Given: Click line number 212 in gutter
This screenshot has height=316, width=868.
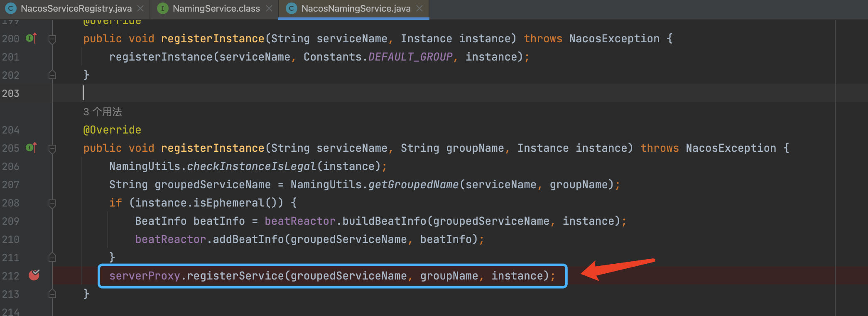Looking at the screenshot, I should (x=11, y=276).
